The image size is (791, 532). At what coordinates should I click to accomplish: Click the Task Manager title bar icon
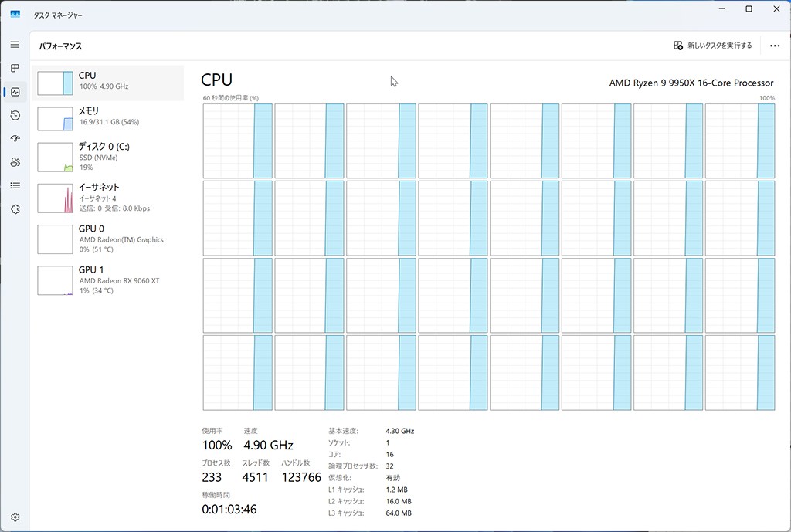[15, 15]
